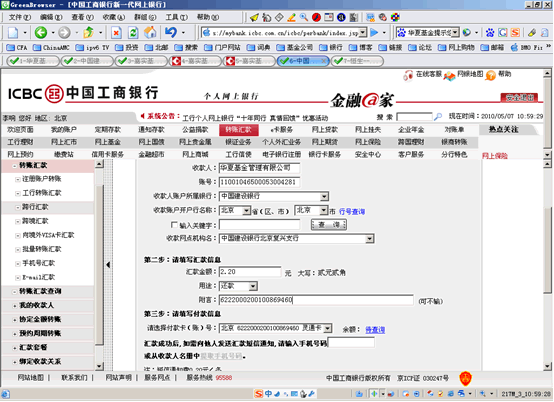Click the search magnifier next to site search box

[x=438, y=116]
